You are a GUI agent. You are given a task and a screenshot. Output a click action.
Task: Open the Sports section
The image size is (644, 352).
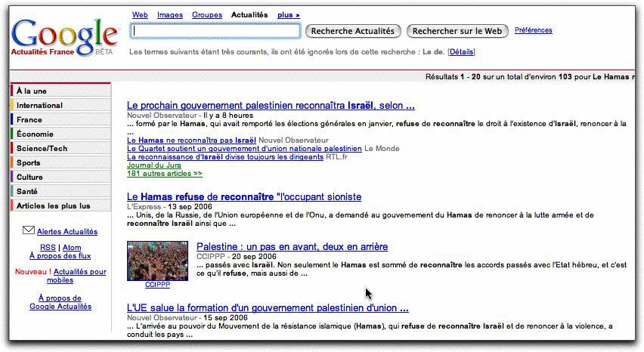(60, 162)
